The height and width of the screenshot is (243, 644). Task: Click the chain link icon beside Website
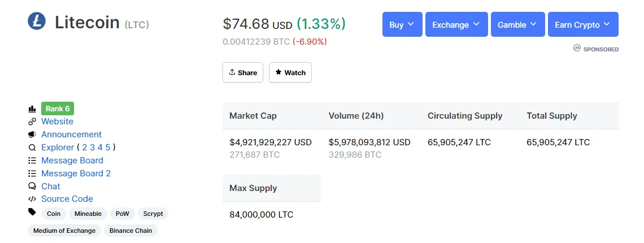32,121
